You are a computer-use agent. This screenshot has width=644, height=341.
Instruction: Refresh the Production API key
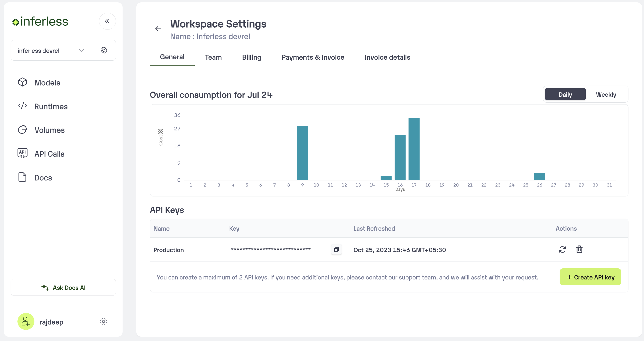click(x=562, y=250)
